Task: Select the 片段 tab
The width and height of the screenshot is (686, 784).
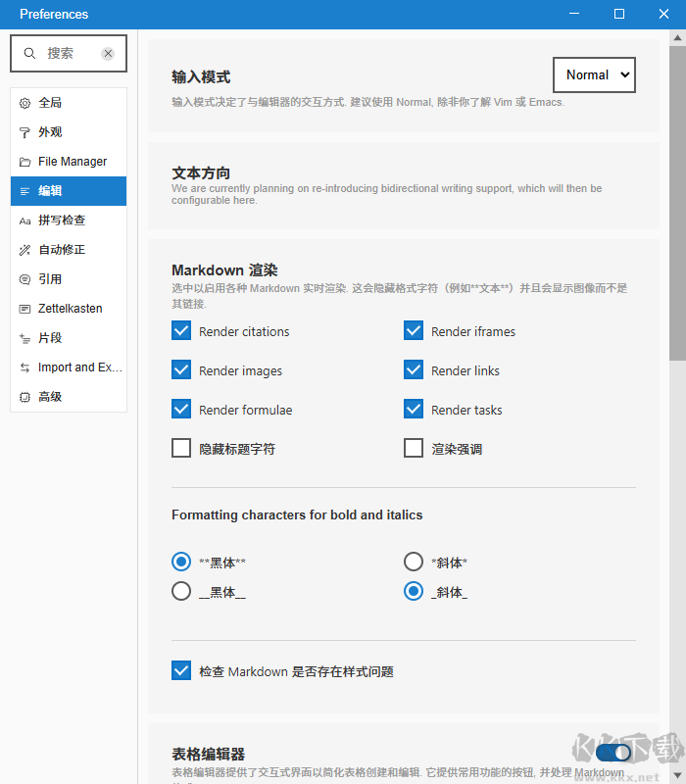Action: (69, 338)
